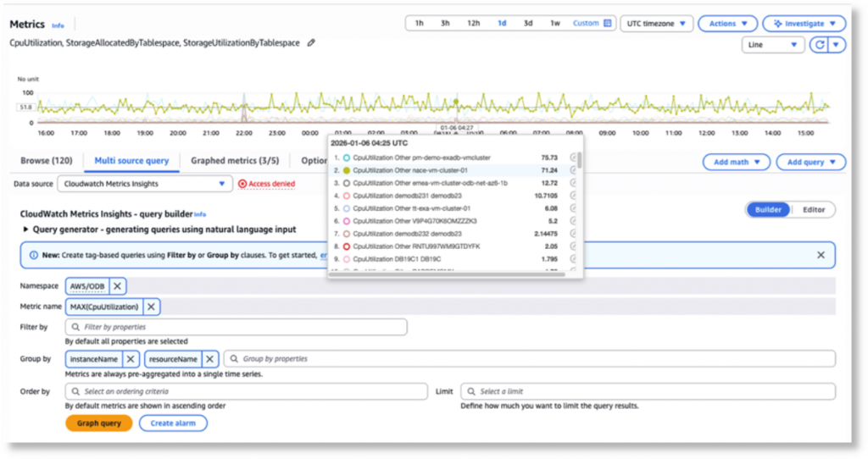Open the refresh options dropdown arrow
868x459 pixels.
pos(837,45)
